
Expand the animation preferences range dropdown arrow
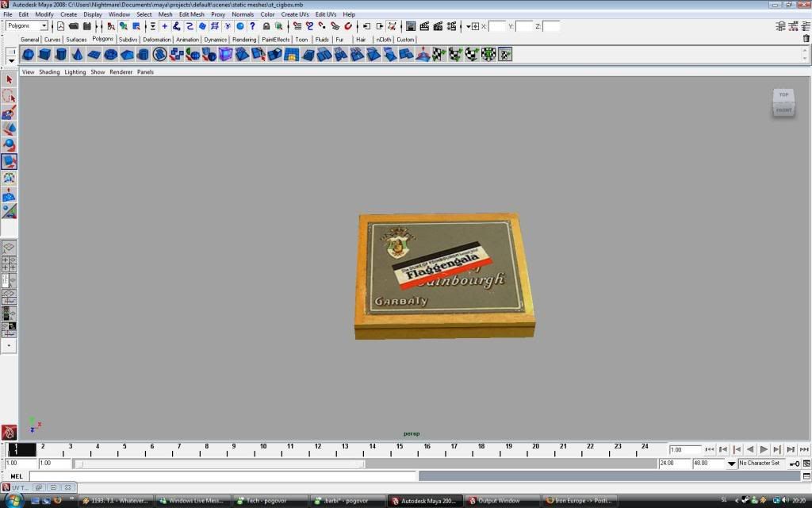coord(731,464)
